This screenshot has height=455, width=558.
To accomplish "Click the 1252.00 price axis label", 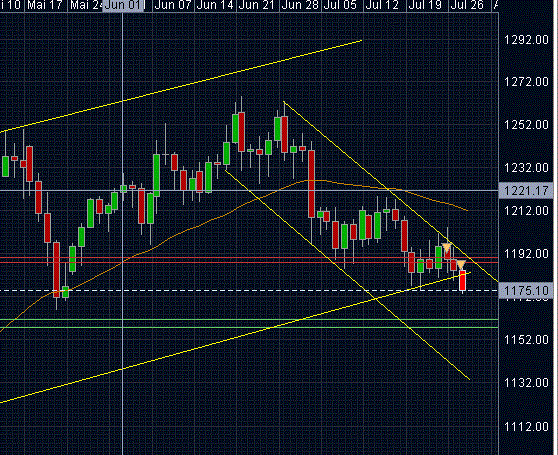I will [526, 125].
